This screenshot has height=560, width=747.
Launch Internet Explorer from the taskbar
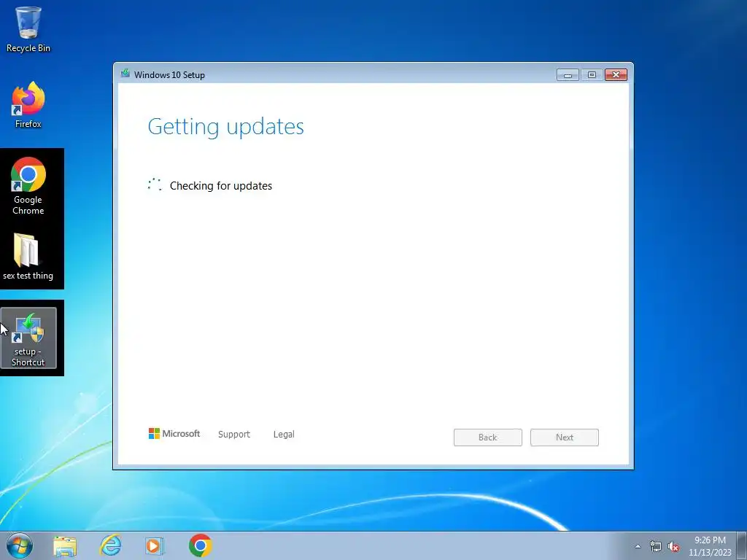(x=110, y=545)
